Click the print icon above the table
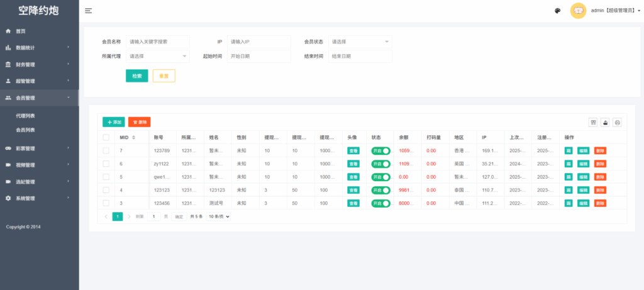This screenshot has height=290, width=644. pyautogui.click(x=617, y=122)
